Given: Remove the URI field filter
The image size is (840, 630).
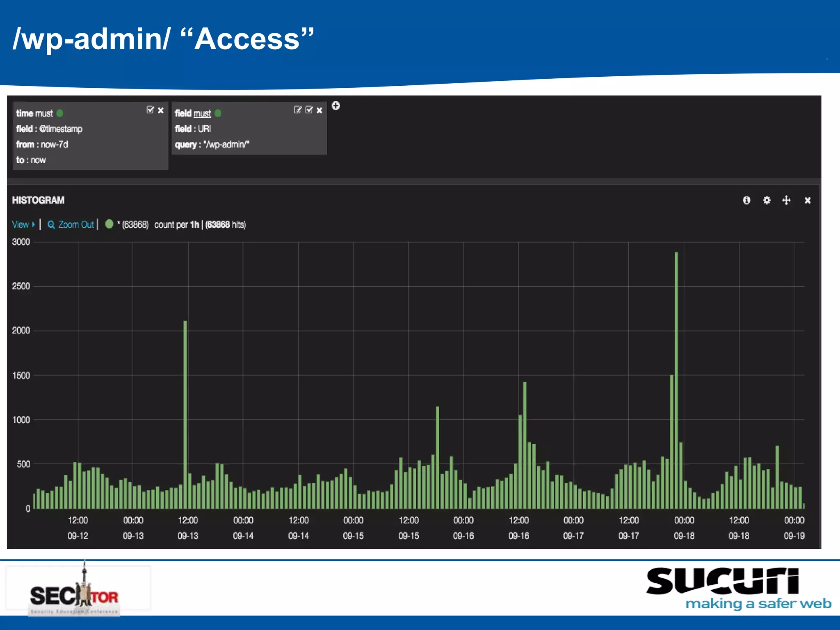Looking at the screenshot, I should (319, 110).
